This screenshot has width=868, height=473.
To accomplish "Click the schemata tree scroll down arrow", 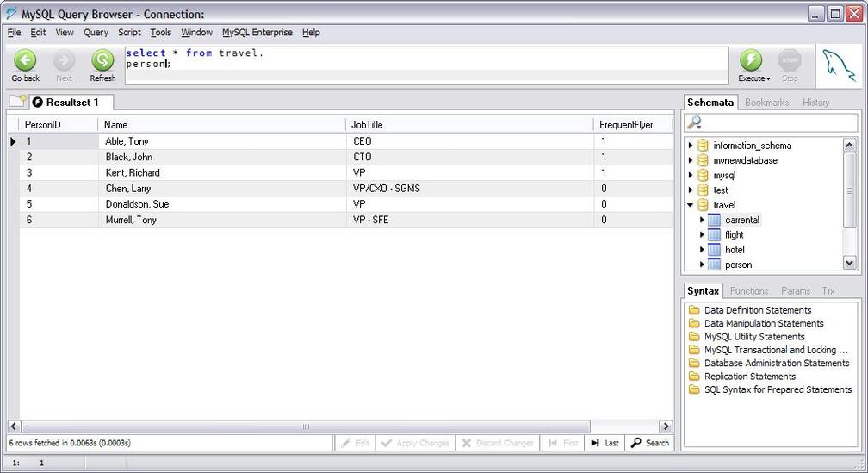I will [850, 263].
